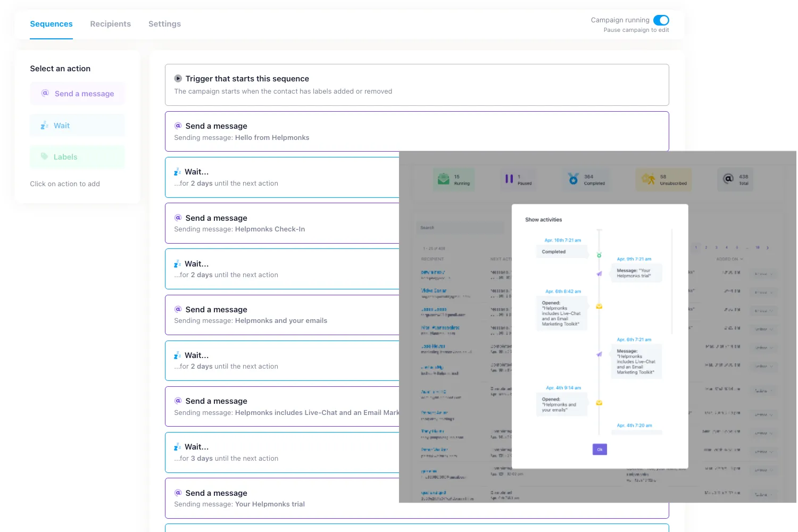The width and height of the screenshot is (798, 532).
Task: Click the blue medal Completed icon
Action: tap(573, 179)
